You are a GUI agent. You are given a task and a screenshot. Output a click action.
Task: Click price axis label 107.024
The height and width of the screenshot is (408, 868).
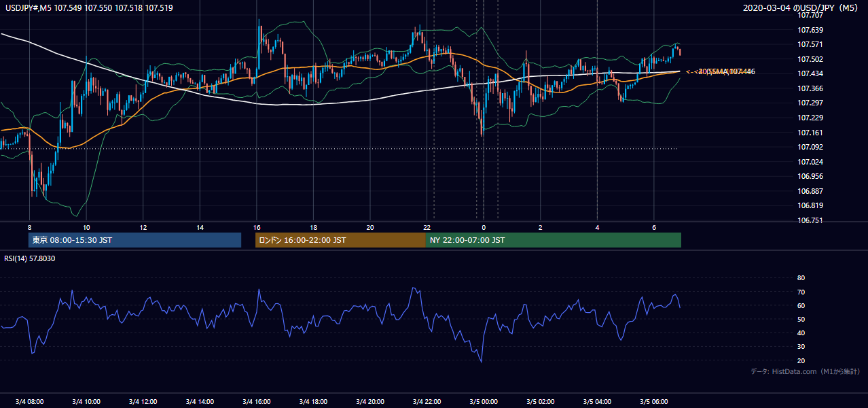(x=810, y=162)
